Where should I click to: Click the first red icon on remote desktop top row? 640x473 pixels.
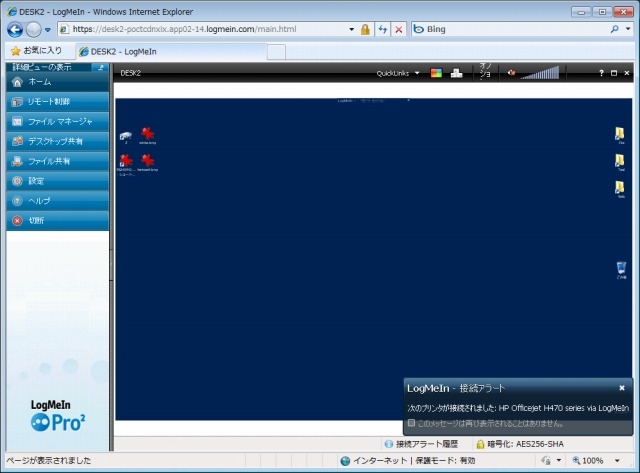pos(147,135)
